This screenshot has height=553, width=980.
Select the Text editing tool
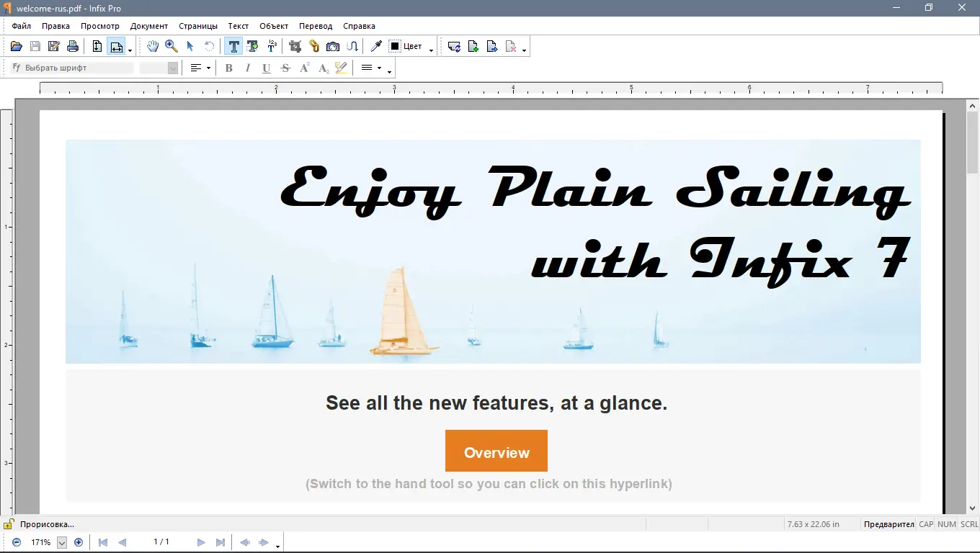[x=233, y=46]
